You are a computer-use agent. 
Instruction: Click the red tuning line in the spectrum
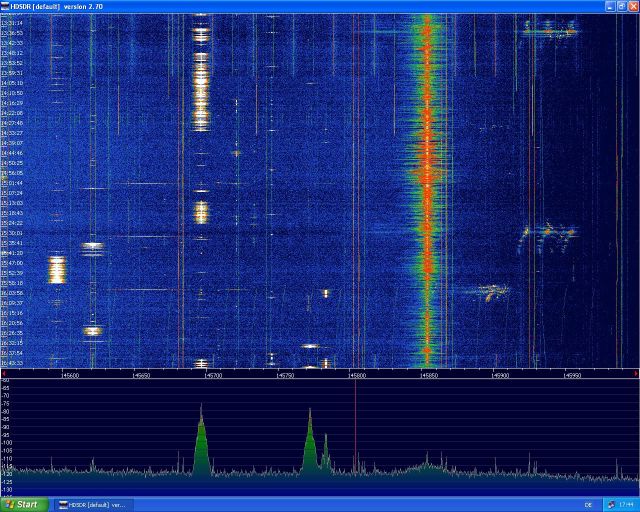point(356,425)
